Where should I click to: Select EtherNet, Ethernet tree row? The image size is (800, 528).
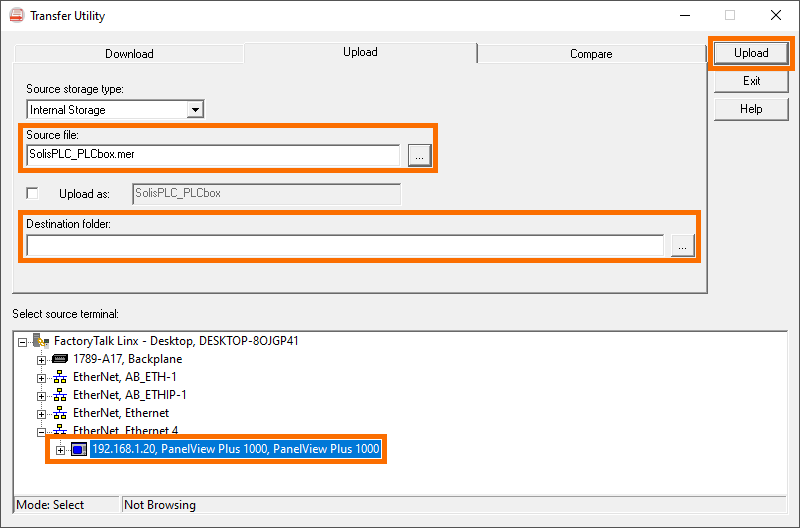tap(121, 413)
